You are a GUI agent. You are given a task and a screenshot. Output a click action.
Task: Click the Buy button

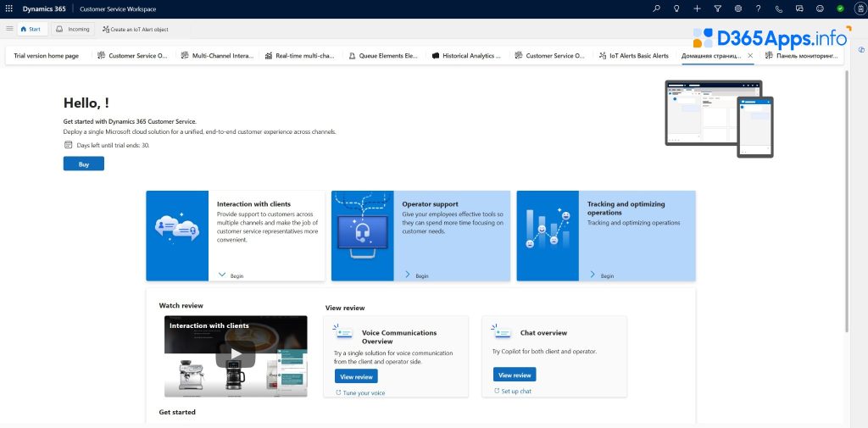[84, 164]
